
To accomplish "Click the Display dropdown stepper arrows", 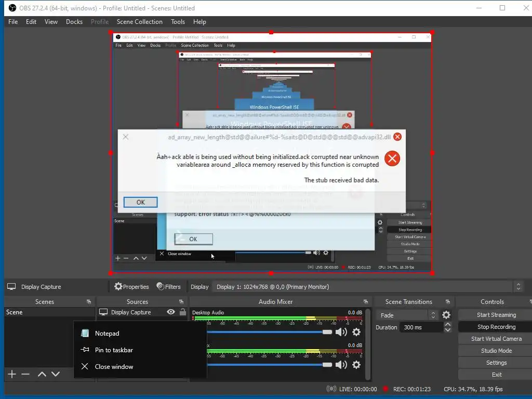I will click(x=518, y=287).
